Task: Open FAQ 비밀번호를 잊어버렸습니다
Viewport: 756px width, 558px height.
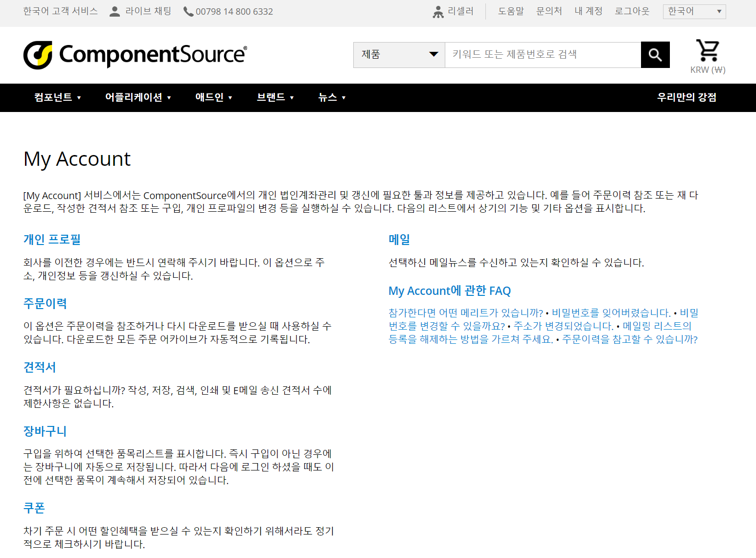Action: [611, 313]
